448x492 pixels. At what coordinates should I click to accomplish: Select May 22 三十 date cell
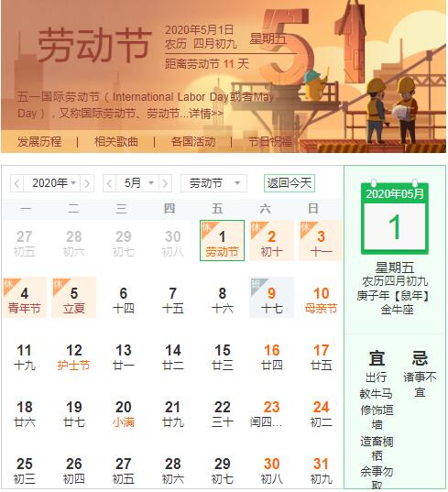222,411
